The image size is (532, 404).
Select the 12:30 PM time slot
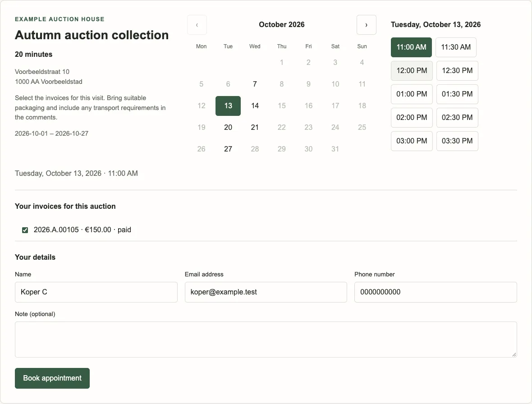pyautogui.click(x=457, y=70)
